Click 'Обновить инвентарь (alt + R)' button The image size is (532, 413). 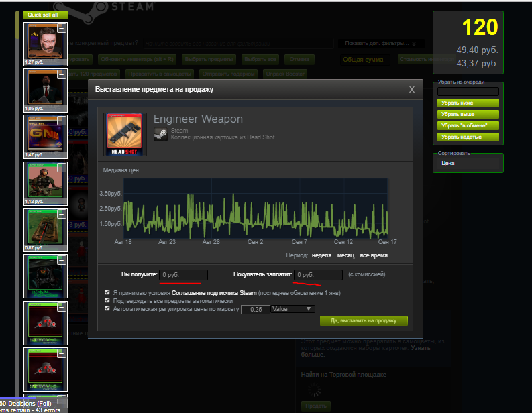pos(137,60)
